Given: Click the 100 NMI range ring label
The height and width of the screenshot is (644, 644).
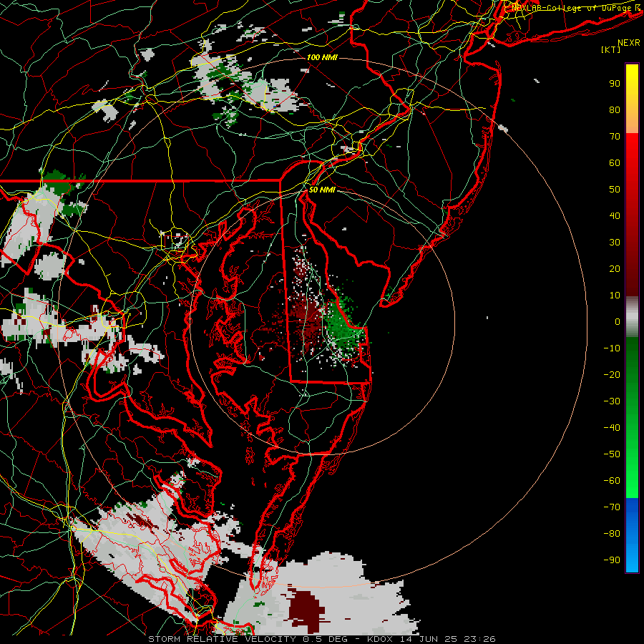Looking at the screenshot, I should tap(322, 57).
